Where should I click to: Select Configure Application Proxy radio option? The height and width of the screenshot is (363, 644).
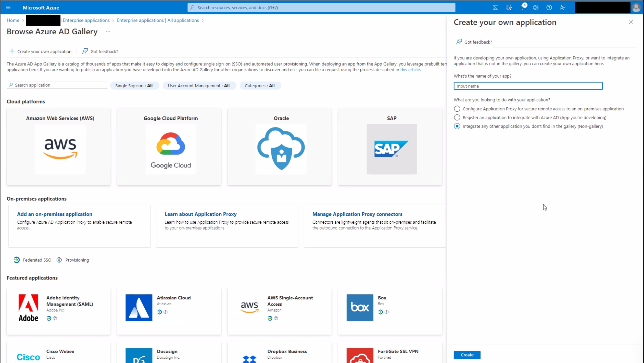point(457,109)
